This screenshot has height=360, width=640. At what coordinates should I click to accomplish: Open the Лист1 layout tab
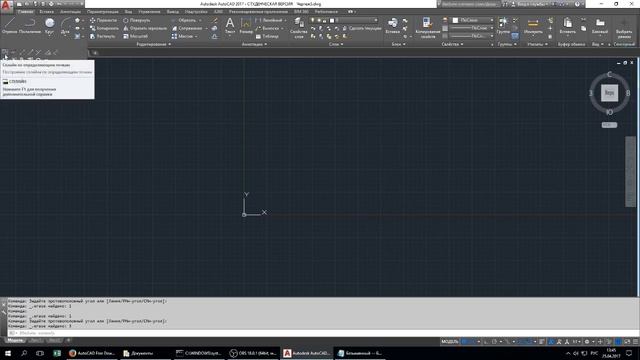pos(35,340)
